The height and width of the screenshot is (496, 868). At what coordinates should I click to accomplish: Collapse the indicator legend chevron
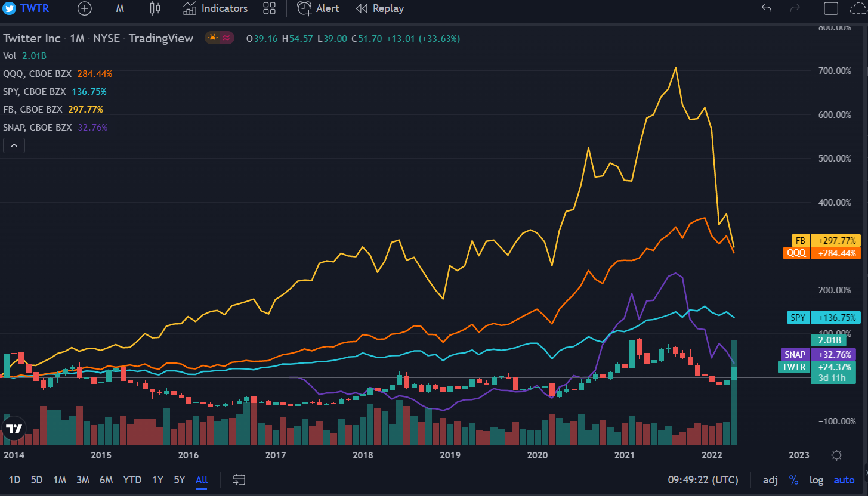[x=14, y=145]
